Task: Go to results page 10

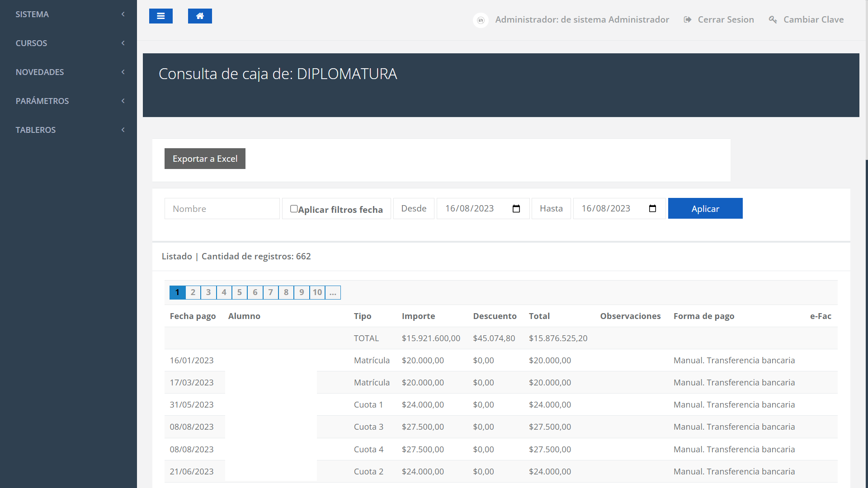Action: pyautogui.click(x=317, y=292)
